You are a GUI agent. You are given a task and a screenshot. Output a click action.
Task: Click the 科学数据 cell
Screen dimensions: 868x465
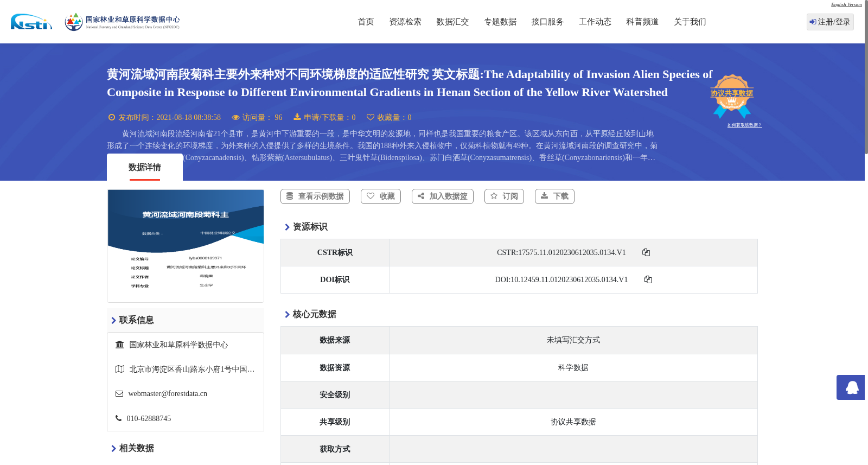tap(573, 368)
